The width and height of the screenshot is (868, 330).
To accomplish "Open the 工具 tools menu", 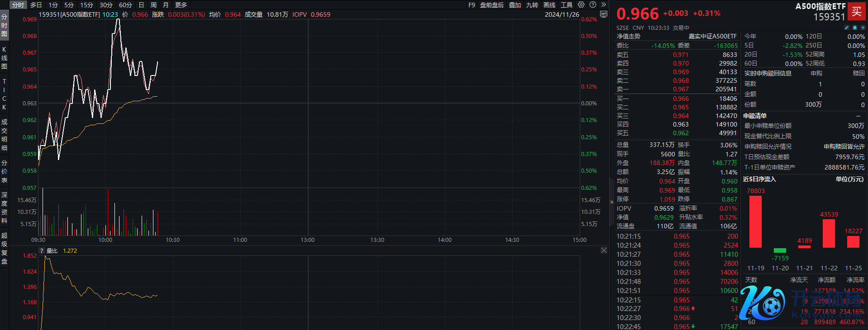I will pyautogui.click(x=566, y=5).
